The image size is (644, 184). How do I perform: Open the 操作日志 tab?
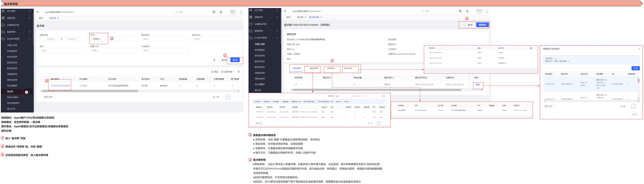tap(348, 68)
